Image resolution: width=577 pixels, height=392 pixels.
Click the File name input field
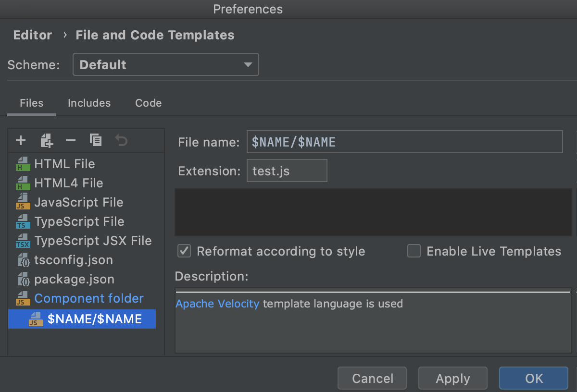404,142
